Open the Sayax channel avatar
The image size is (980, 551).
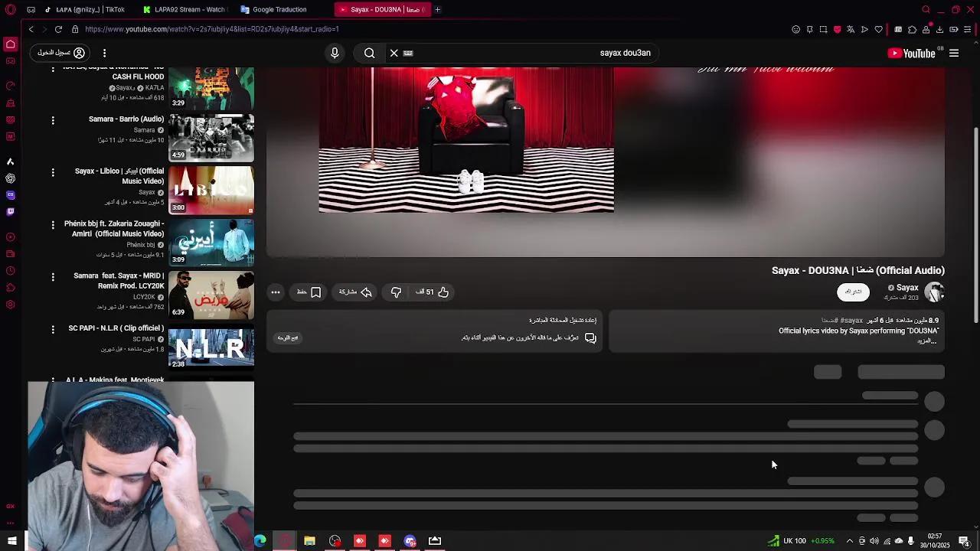(x=934, y=292)
